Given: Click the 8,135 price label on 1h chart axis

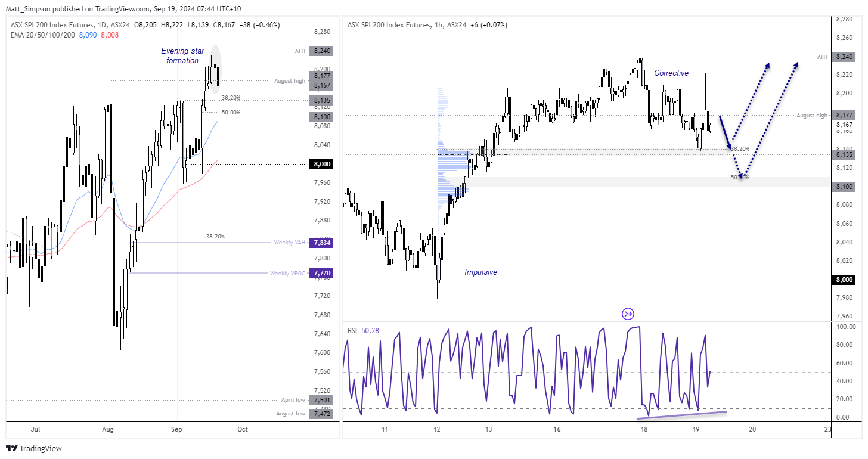Looking at the screenshot, I should coord(844,154).
